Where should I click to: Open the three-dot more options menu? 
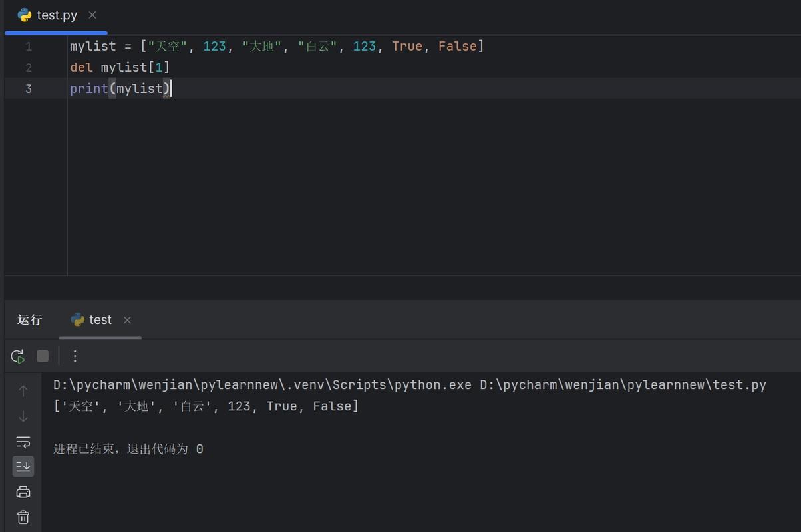[x=75, y=356]
